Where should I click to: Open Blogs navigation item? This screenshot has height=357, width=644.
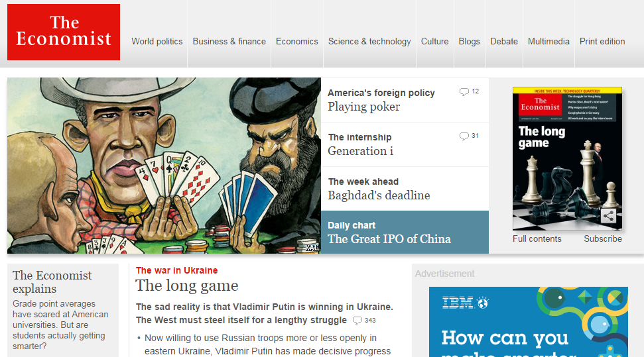[x=470, y=42]
